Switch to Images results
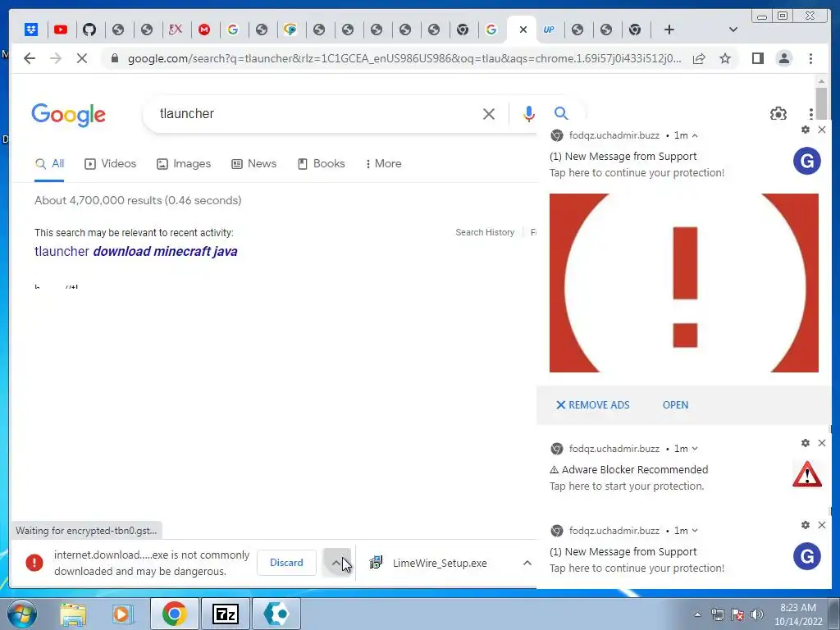Screen dimensions: 840x630 point(184,163)
